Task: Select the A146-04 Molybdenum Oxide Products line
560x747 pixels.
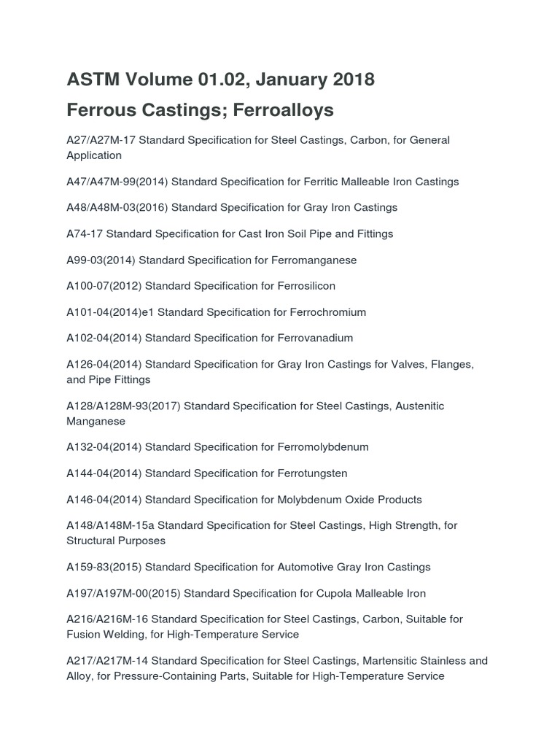Action: click(x=244, y=500)
